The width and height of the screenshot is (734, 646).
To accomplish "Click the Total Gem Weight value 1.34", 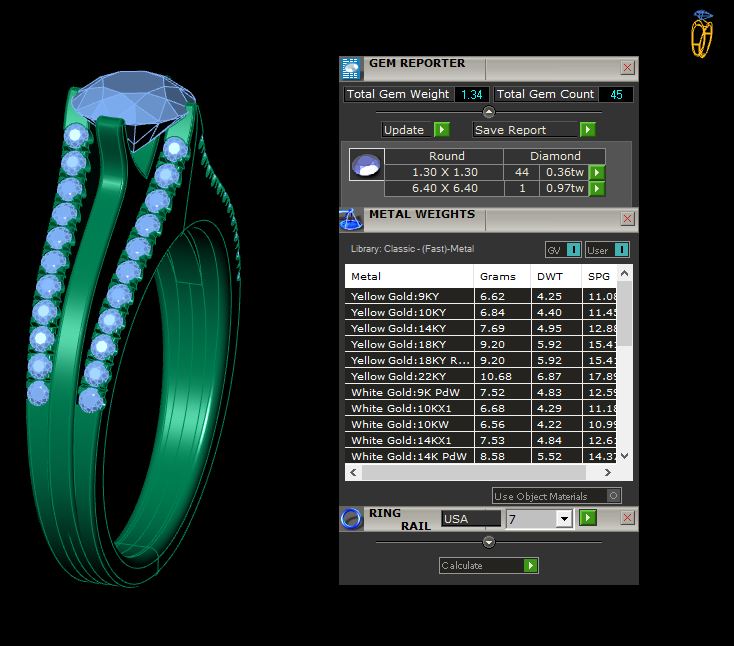I will (x=471, y=95).
